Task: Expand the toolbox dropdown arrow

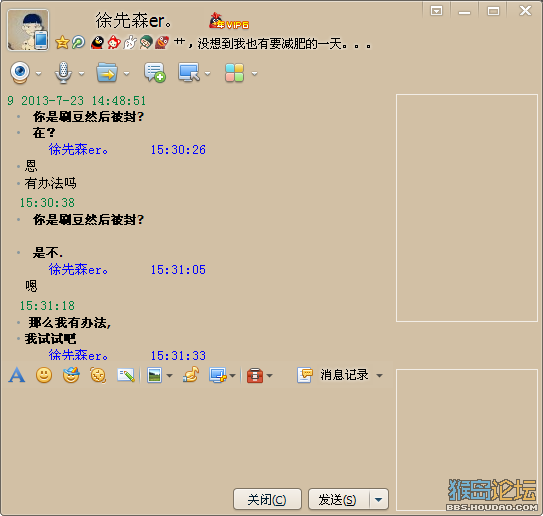Action: point(269,376)
